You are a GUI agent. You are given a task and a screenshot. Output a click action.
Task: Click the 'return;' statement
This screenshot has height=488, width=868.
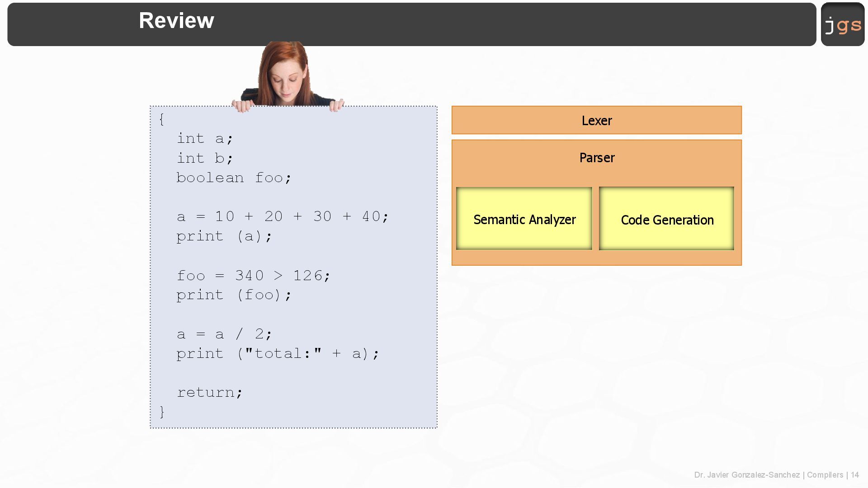[210, 392]
